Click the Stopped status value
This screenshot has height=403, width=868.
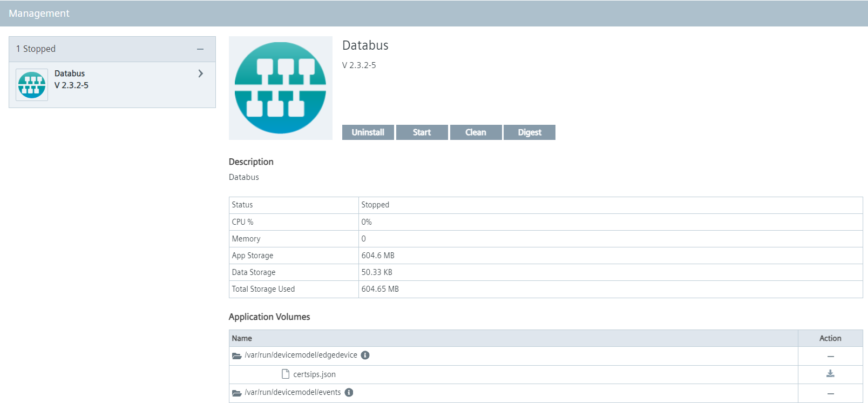[375, 205]
